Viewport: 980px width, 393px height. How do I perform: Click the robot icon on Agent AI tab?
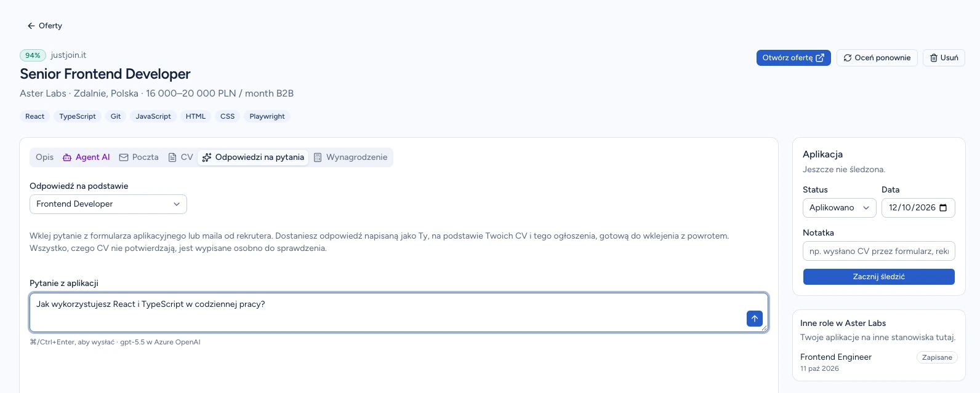[67, 157]
